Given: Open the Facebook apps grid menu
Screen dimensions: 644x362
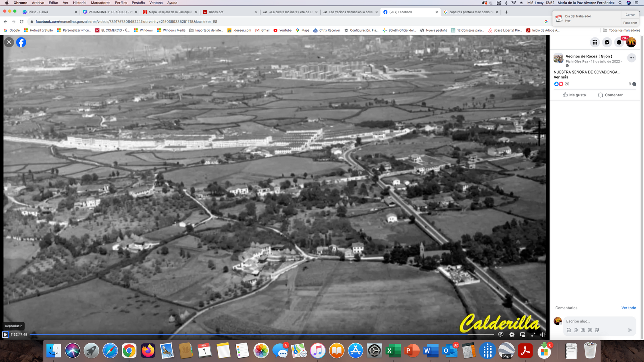Looking at the screenshot, I should pyautogui.click(x=595, y=42).
